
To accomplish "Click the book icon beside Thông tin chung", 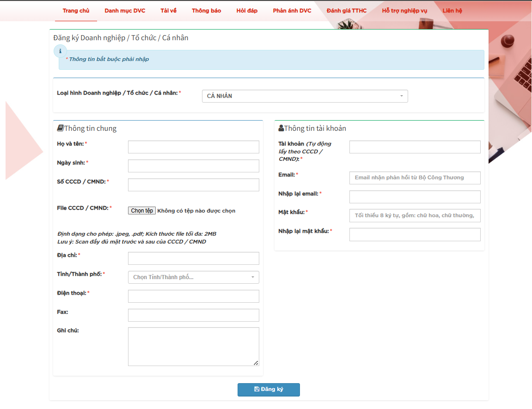I will point(60,128).
